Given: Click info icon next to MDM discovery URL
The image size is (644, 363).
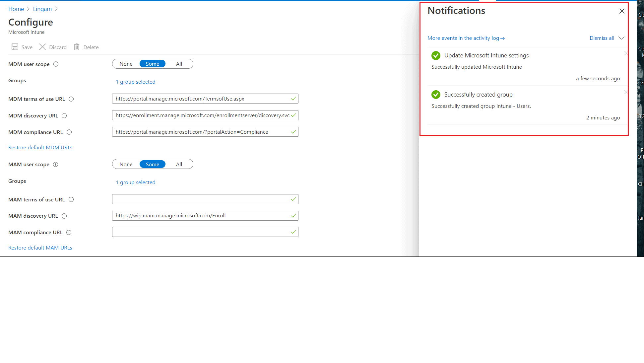Looking at the screenshot, I should 64,115.
